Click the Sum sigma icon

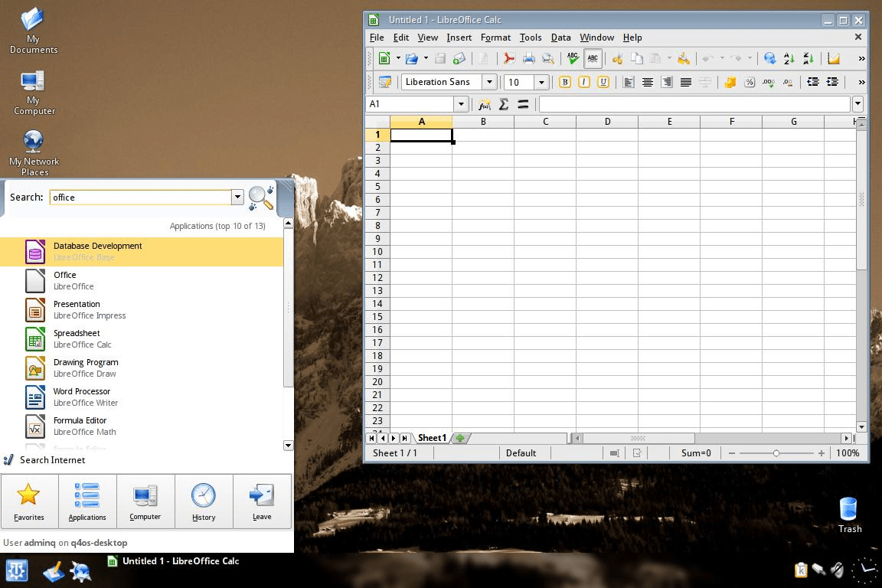(x=504, y=104)
